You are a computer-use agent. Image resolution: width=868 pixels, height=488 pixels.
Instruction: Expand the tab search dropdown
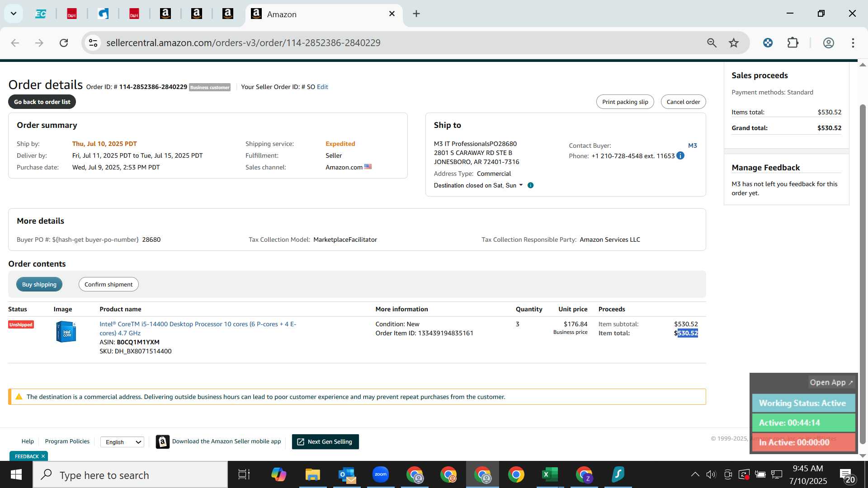[x=14, y=14]
